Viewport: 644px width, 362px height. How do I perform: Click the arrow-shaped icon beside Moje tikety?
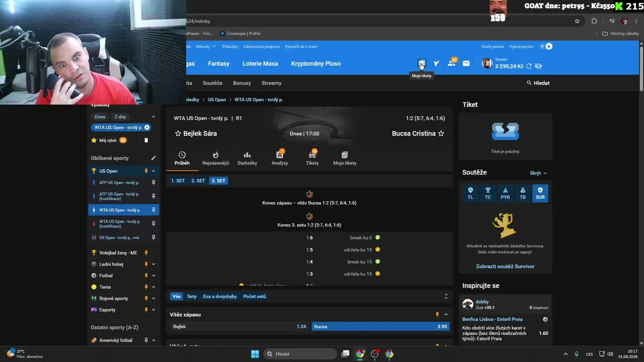[x=436, y=63]
